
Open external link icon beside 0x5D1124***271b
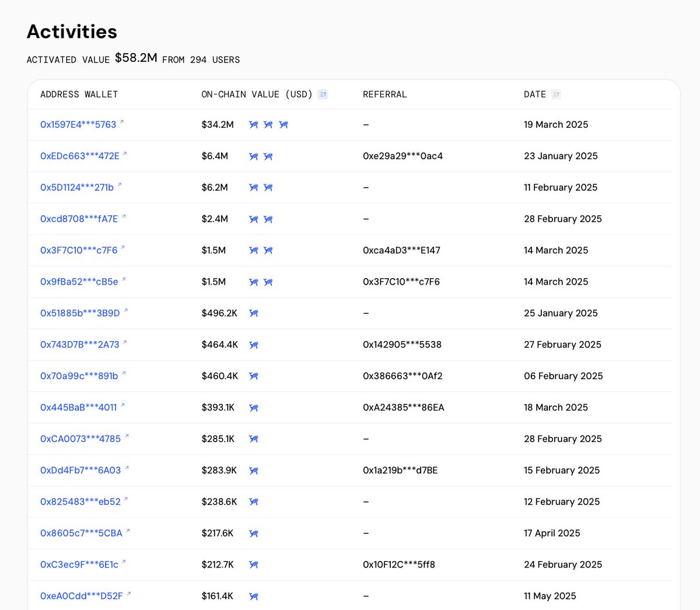(120, 185)
